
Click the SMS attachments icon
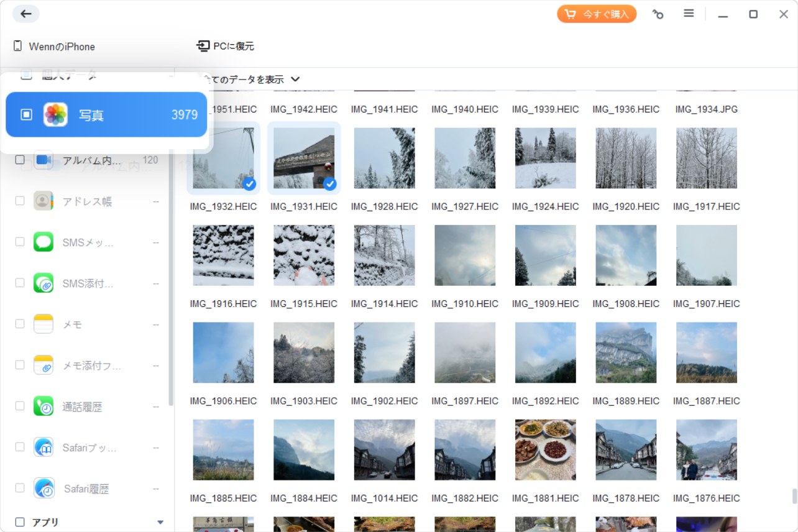pos(44,283)
